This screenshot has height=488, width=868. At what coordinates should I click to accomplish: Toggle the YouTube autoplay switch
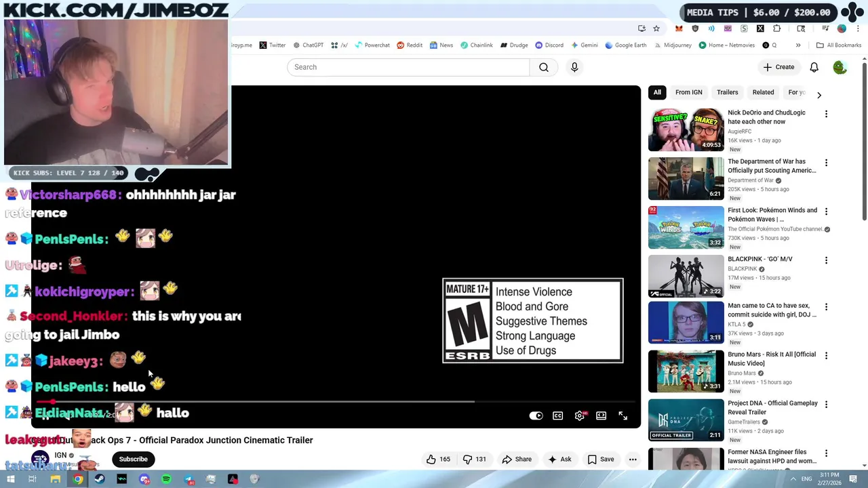pyautogui.click(x=536, y=415)
